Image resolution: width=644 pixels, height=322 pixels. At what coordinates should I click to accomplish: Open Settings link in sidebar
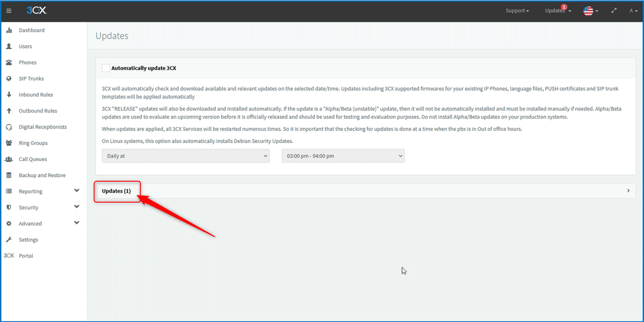[x=28, y=239]
